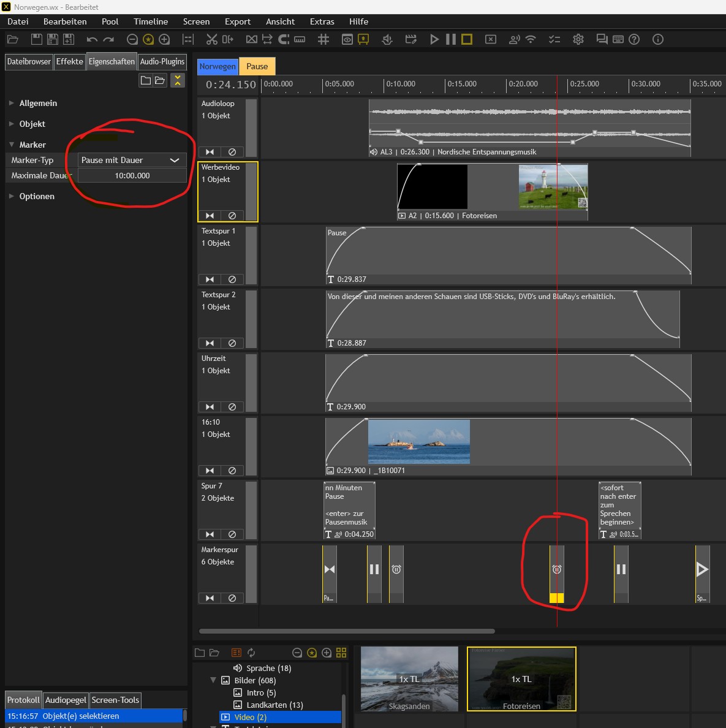Click the redo arrow icon

click(x=108, y=39)
